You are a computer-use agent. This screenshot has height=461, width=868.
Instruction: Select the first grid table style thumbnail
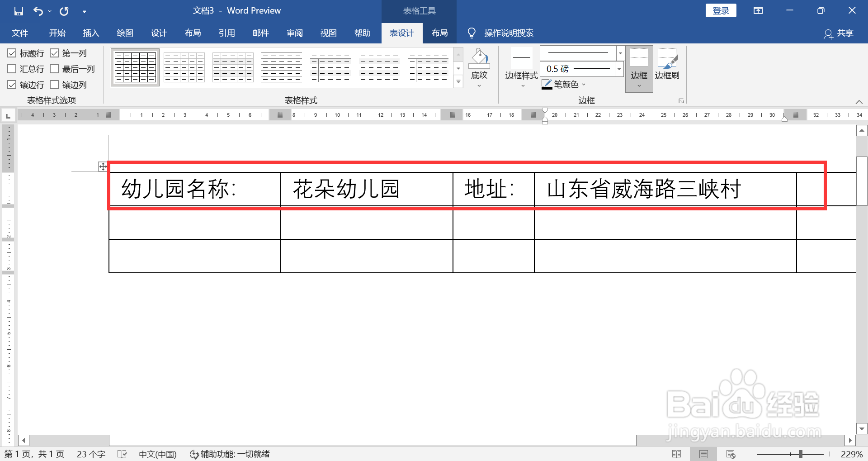tap(135, 67)
